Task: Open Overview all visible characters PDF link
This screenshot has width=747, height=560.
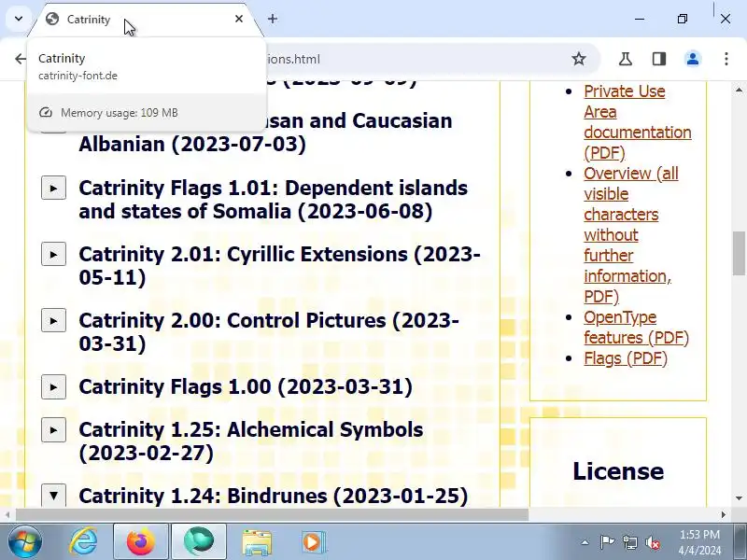Action: pos(631,235)
